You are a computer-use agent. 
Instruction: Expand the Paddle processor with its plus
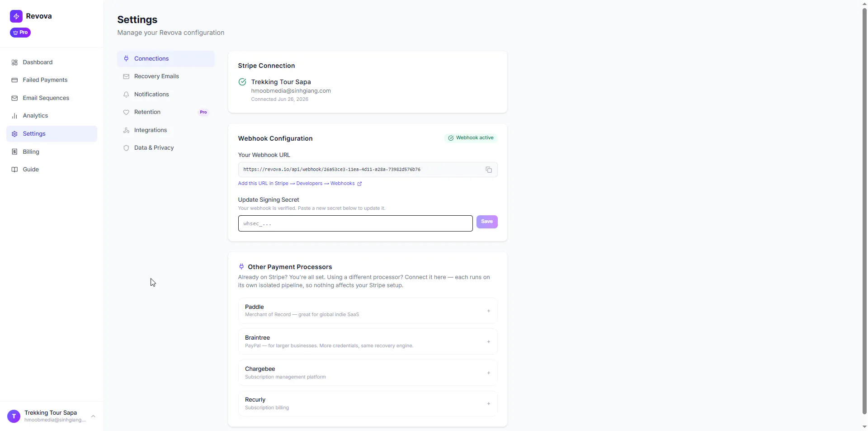pos(489,311)
